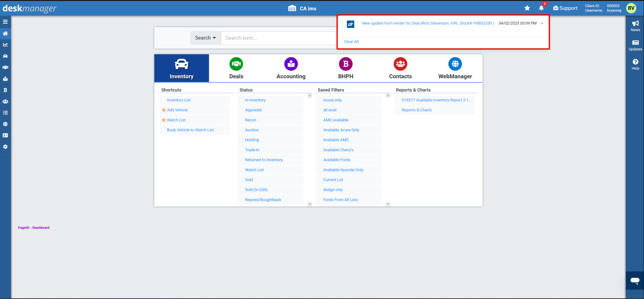Open the task list icon in the sidebar
This screenshot has width=644, height=299.
tap(5, 113)
